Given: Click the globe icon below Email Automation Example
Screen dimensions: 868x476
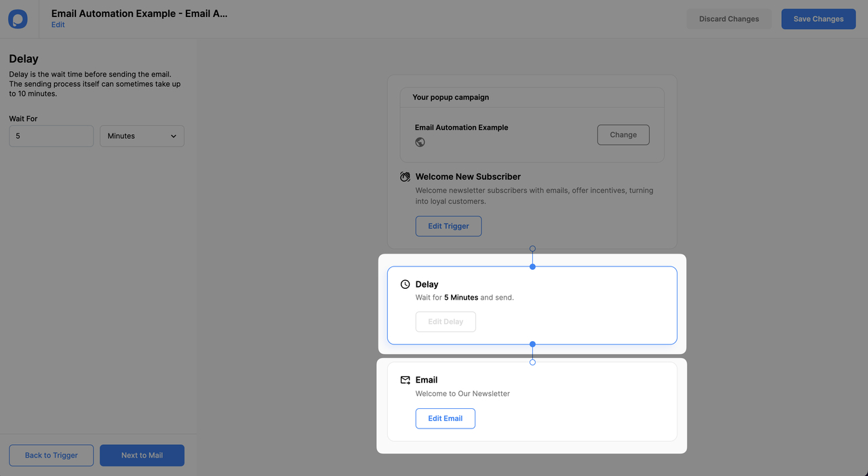Looking at the screenshot, I should click(x=420, y=142).
